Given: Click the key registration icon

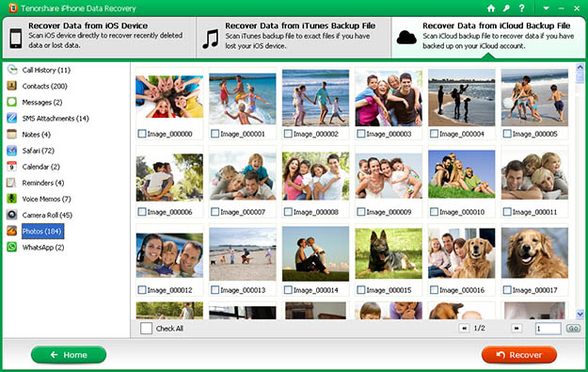Looking at the screenshot, I should pos(506,8).
